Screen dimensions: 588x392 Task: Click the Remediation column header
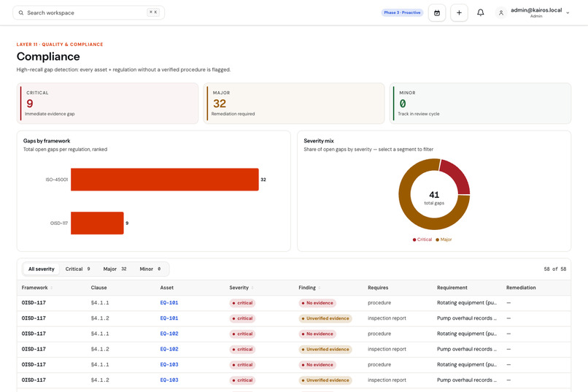[521, 288]
